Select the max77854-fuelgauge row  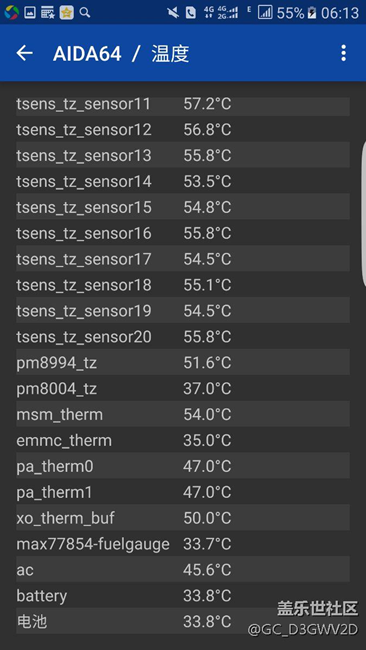click(183, 543)
